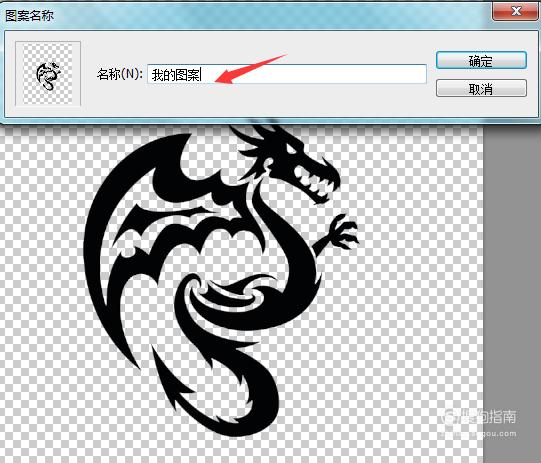Click the dragon pattern preview thumbnail
Viewport: 541px width, 463px height.
[48, 74]
